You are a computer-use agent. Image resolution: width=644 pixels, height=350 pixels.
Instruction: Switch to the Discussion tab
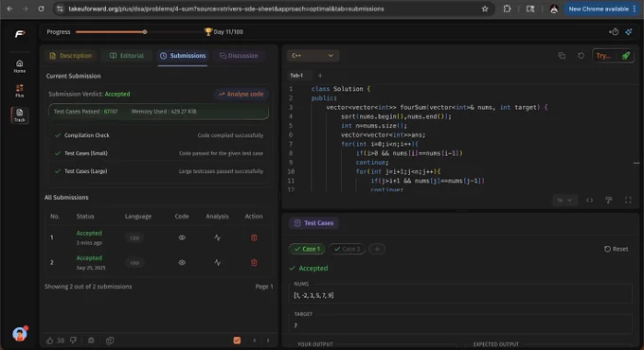[239, 56]
